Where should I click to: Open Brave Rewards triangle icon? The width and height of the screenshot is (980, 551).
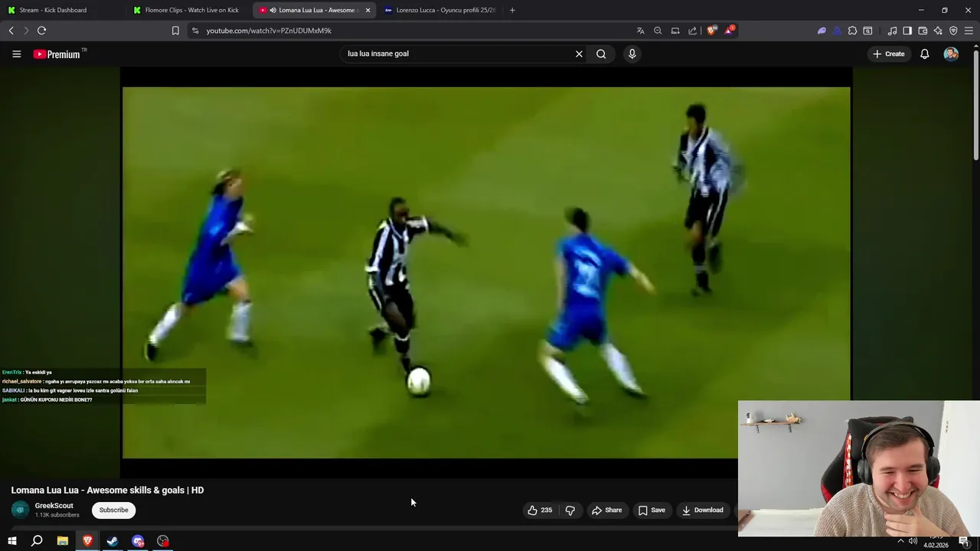[x=729, y=31]
